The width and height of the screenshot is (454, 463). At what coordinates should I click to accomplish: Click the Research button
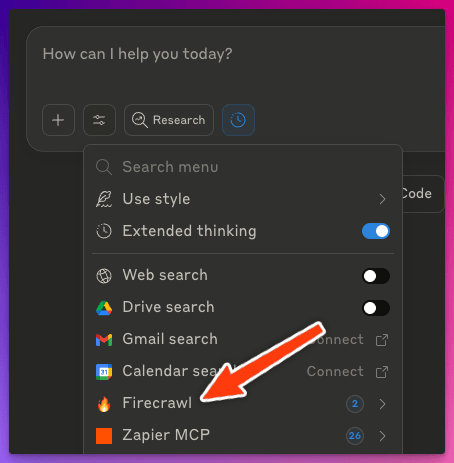tap(169, 120)
